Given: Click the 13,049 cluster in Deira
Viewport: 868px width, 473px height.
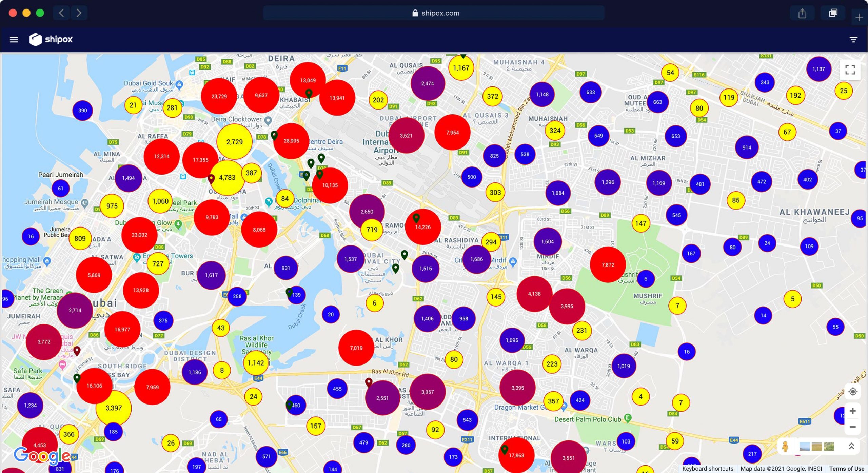Looking at the screenshot, I should [308, 80].
